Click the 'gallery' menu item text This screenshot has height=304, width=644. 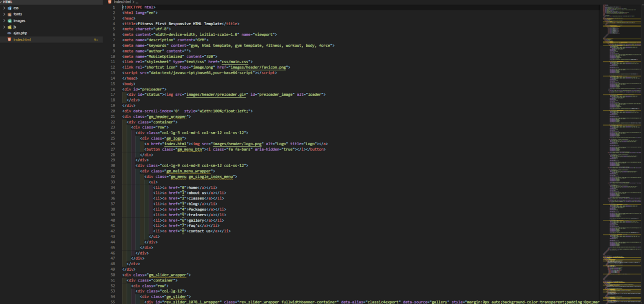click(196, 221)
